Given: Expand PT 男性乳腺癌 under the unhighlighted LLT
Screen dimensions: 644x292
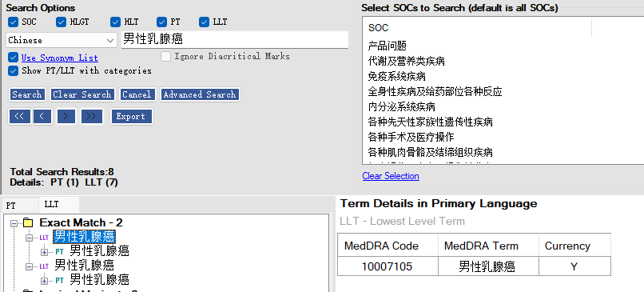Looking at the screenshot, I should (x=45, y=281).
